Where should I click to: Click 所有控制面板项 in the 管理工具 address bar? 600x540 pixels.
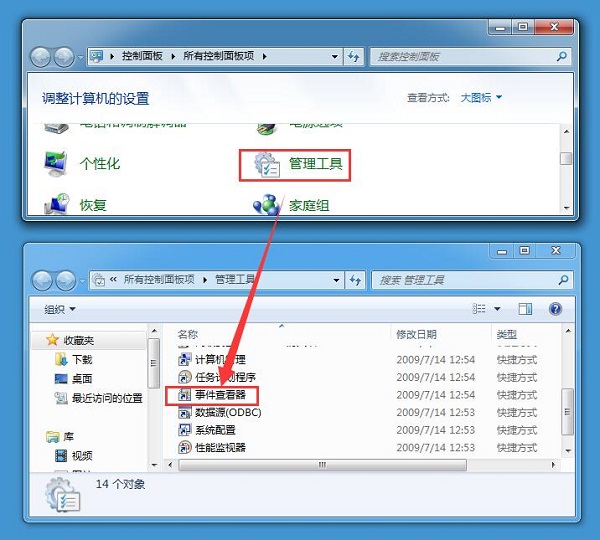click(x=163, y=280)
